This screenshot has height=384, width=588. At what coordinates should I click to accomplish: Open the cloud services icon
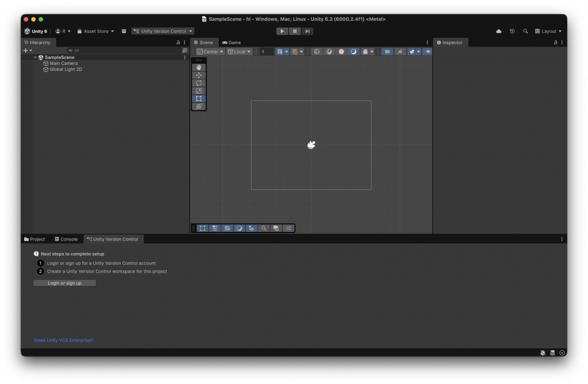[x=499, y=31]
